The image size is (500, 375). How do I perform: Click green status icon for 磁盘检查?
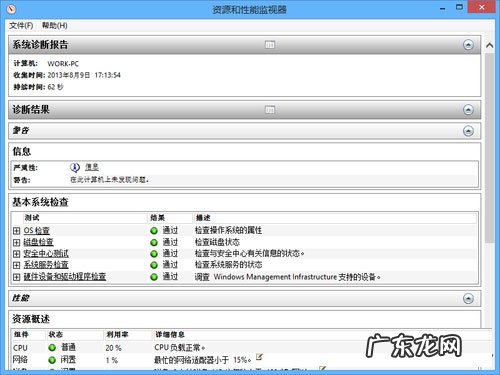pyautogui.click(x=154, y=242)
